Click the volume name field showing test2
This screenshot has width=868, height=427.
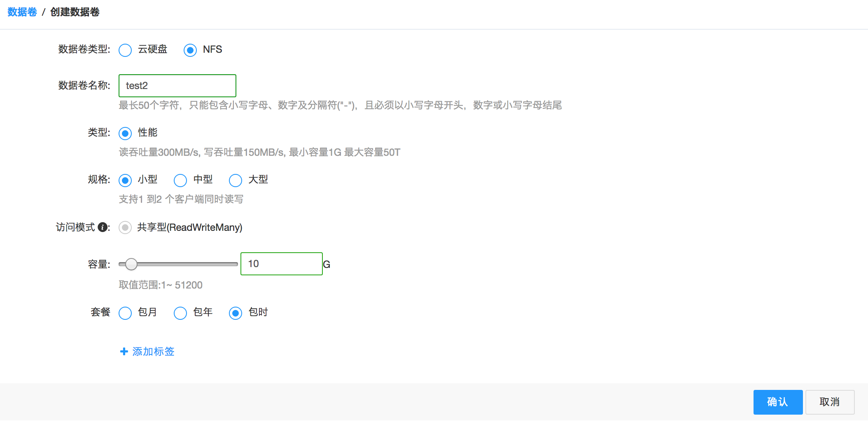(x=177, y=85)
